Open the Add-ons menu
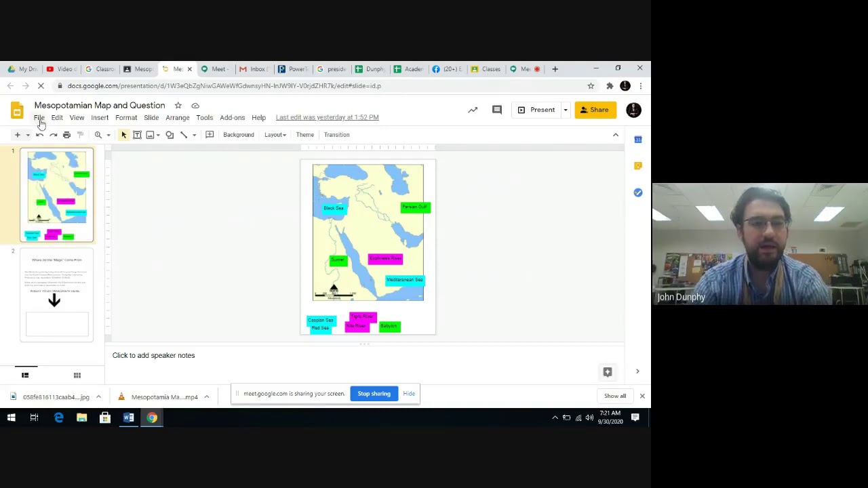This screenshot has height=488, width=868. [x=232, y=118]
